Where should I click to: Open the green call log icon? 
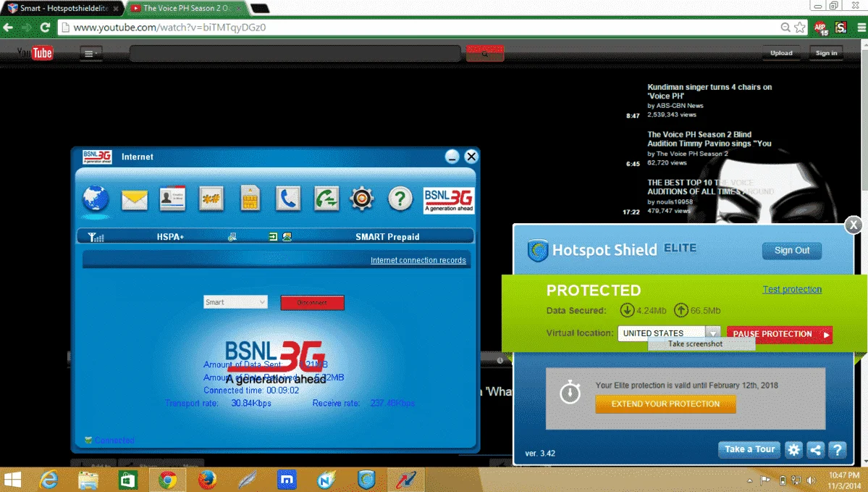coord(326,199)
